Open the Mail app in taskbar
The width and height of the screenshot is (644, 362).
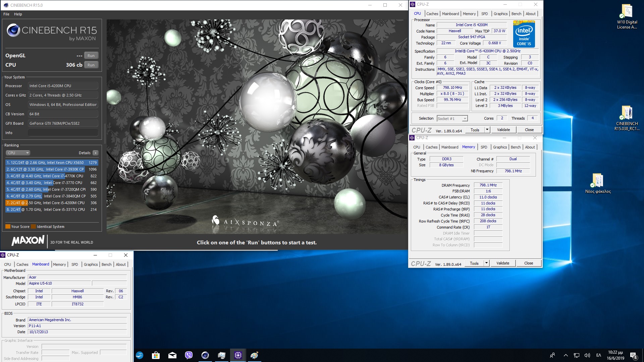(172, 355)
